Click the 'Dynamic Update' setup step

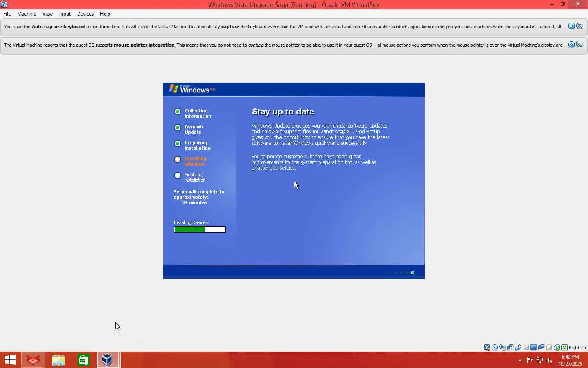click(x=194, y=129)
